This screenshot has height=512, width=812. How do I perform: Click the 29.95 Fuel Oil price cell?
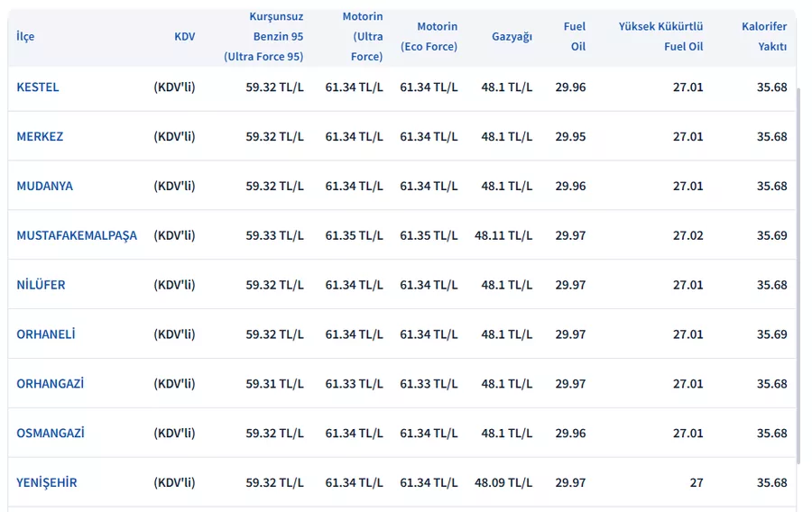pos(570,137)
